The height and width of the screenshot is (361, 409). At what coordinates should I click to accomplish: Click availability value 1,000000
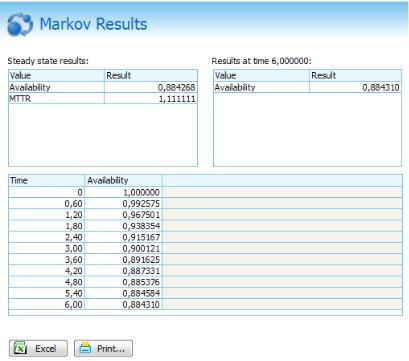coord(141,192)
